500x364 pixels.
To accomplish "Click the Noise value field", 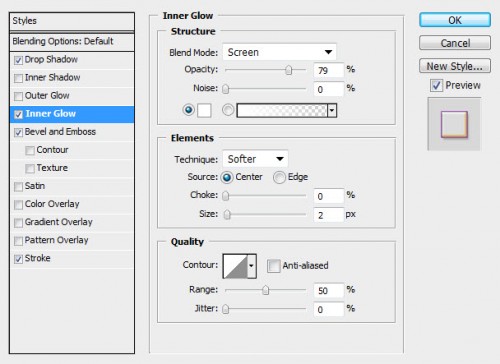I will (328, 89).
